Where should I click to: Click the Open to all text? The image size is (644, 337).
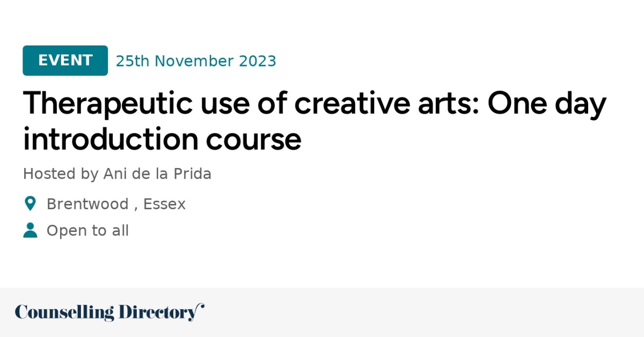click(87, 231)
